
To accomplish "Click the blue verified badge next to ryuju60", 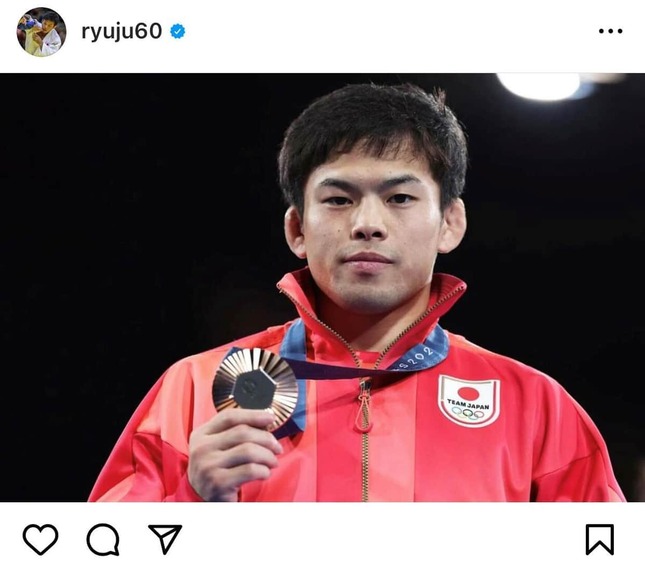I will [x=178, y=31].
